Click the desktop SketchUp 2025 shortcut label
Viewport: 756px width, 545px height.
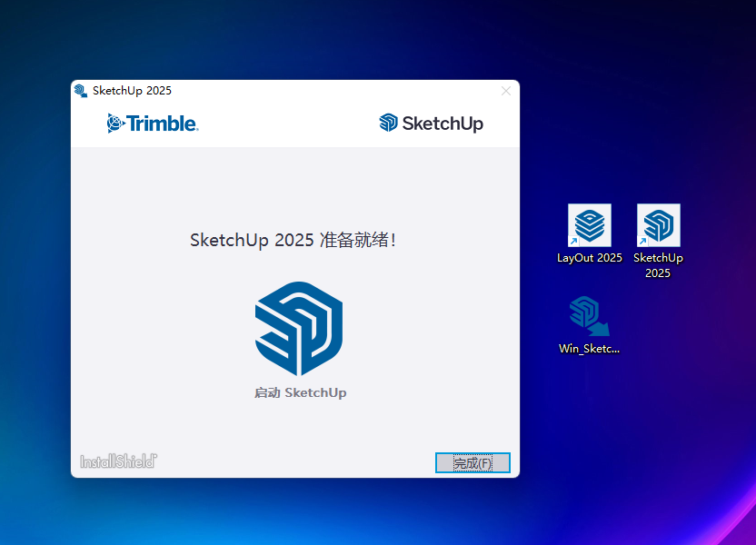coord(658,265)
